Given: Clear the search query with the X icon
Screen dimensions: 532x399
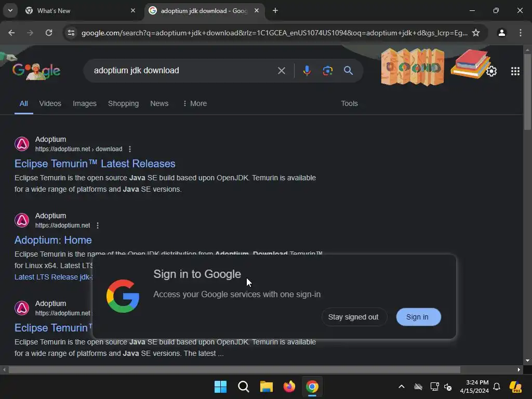Looking at the screenshot, I should (x=281, y=71).
